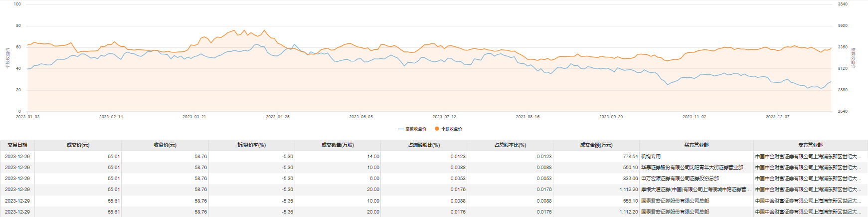868x217 pixels.
Task: Click the 2023-06-05 x-axis label
Action: (x=361, y=117)
